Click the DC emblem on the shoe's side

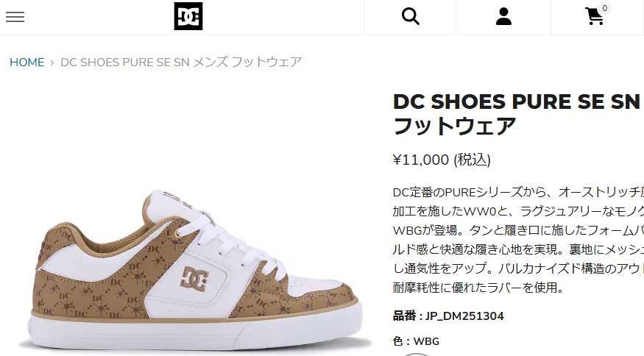tap(195, 280)
